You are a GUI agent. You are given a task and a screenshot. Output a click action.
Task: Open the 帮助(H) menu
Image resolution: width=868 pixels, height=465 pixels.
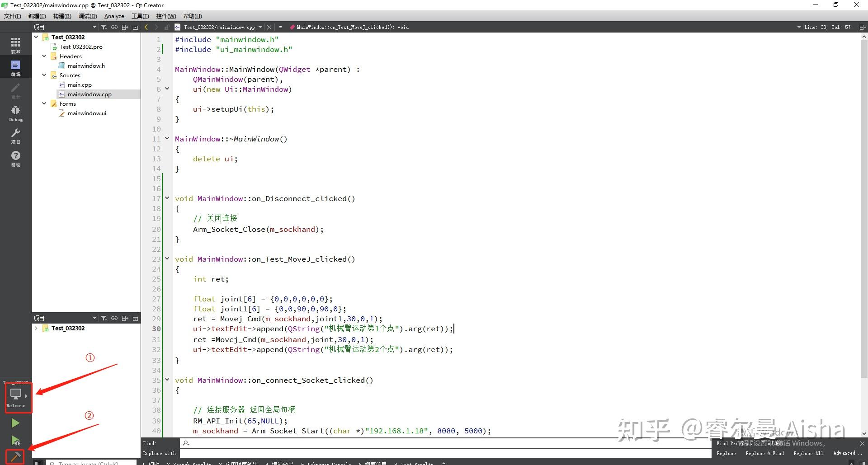(x=193, y=16)
